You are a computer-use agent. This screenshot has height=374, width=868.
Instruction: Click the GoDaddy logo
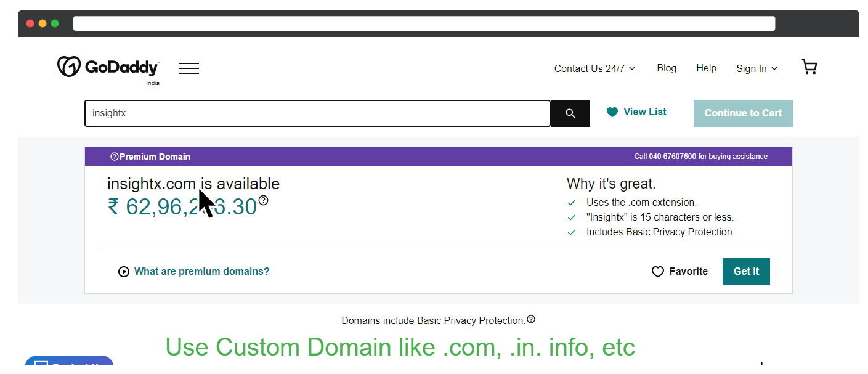coord(108,67)
